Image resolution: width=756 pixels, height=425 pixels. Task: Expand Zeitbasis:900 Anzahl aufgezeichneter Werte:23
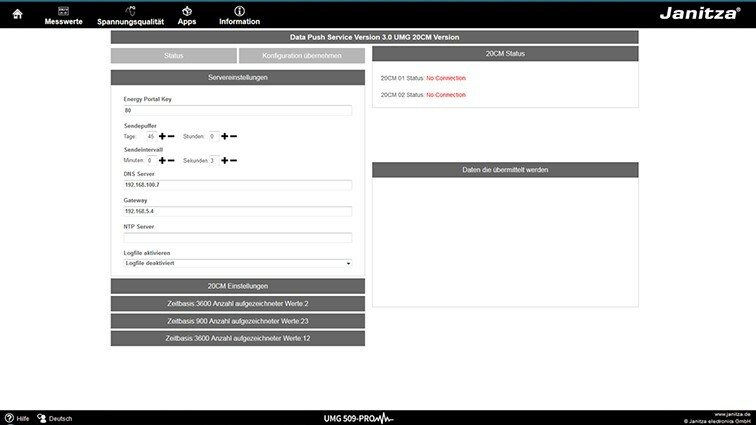[x=237, y=321]
